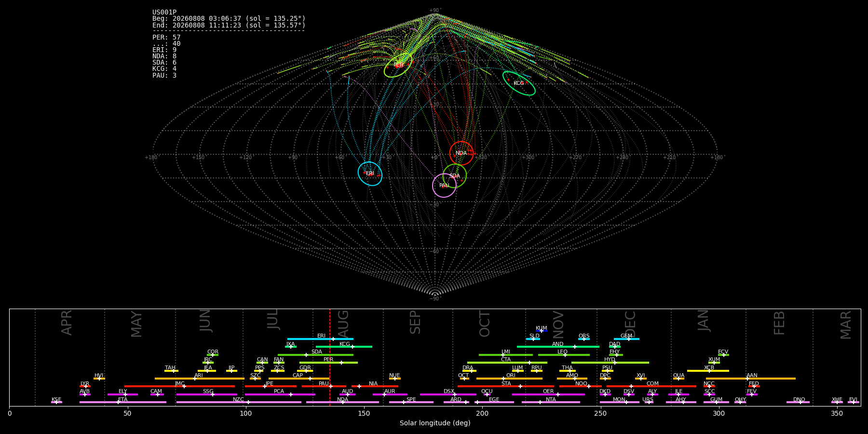Click the cyan ERI activity bar in the timeline
This screenshot has height=434, width=868.
coord(320,339)
